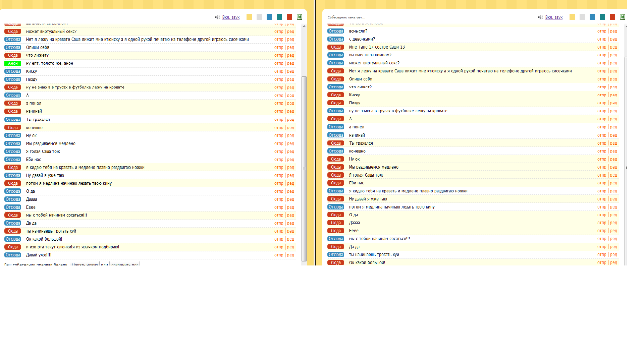The height and width of the screenshot is (362, 644).
Task: Select gray color theme in right panel
Action: click(582, 17)
